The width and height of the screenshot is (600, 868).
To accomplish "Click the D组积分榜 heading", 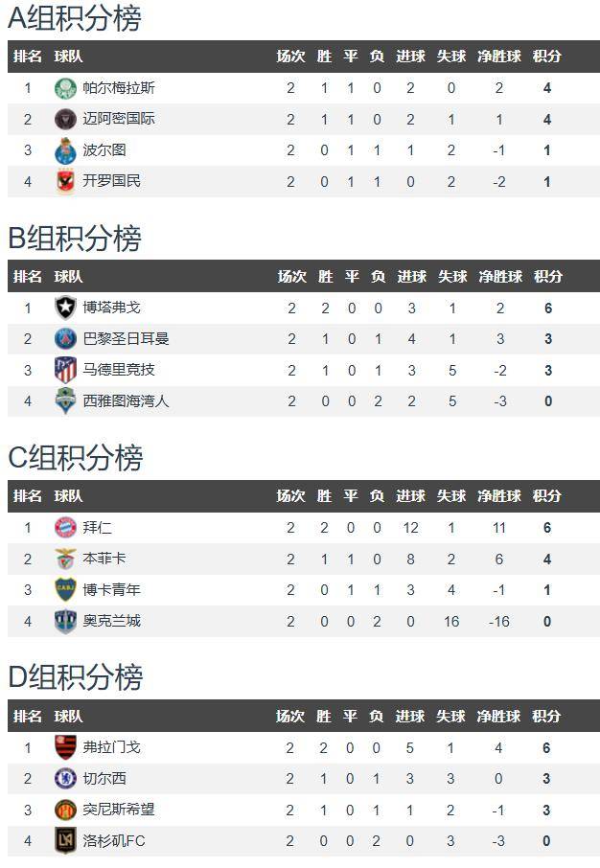I will 76,678.
